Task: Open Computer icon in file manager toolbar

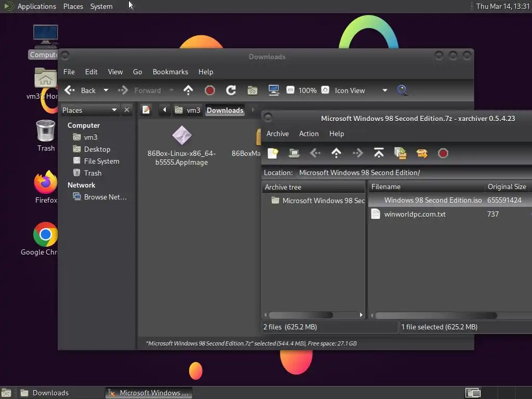Action: point(273,90)
